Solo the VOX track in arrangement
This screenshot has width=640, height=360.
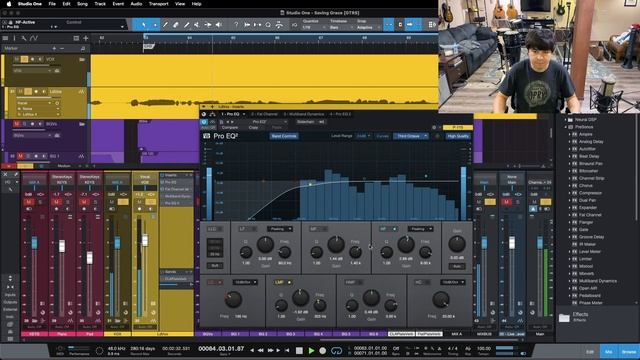pyautogui.click(x=24, y=59)
